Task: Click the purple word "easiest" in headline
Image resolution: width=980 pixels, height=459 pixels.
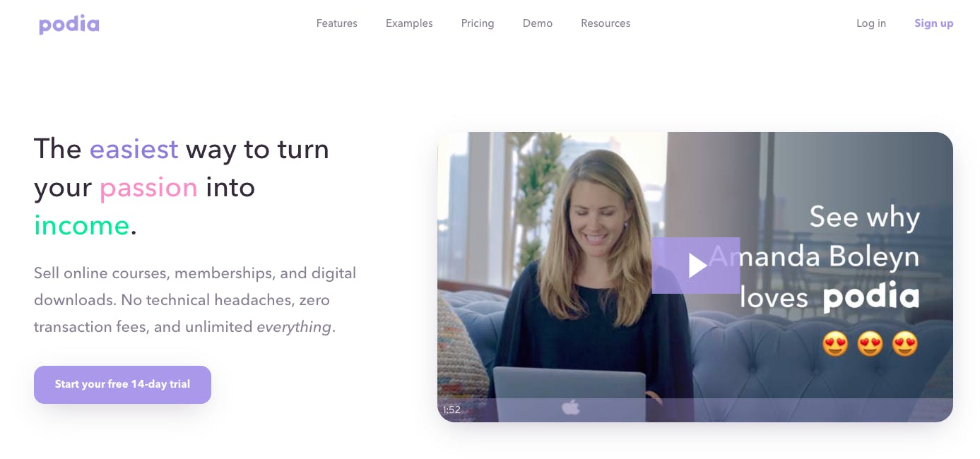Action: [x=134, y=150]
